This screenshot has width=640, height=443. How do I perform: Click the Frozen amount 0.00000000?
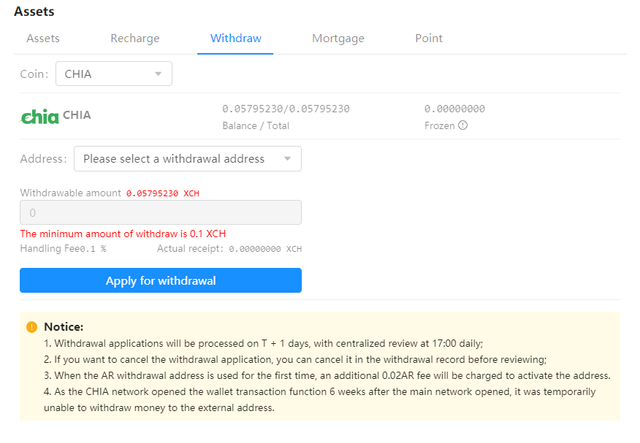click(454, 109)
